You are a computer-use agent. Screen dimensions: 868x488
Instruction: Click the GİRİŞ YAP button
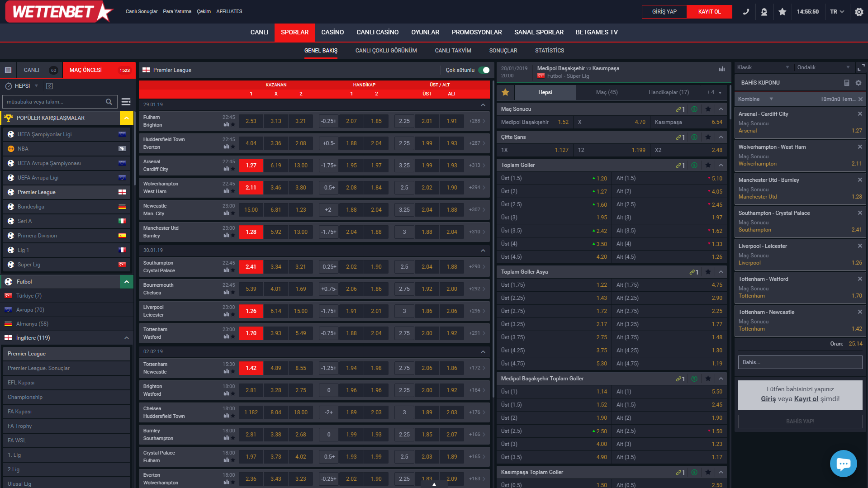(664, 12)
